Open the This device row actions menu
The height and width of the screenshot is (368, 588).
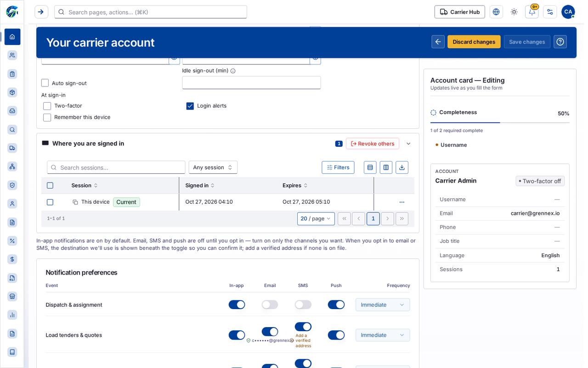(x=402, y=202)
